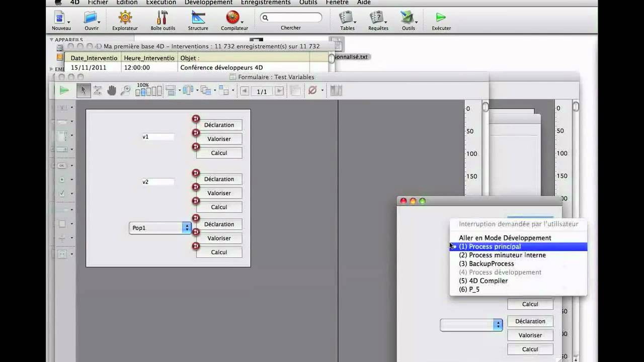Select (6) P_5 process entry

pos(518,289)
